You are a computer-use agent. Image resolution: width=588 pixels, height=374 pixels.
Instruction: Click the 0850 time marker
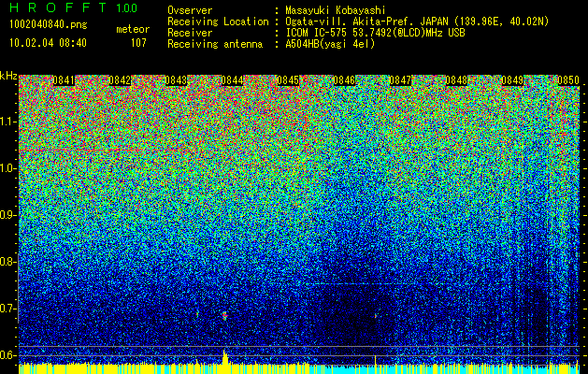click(568, 80)
